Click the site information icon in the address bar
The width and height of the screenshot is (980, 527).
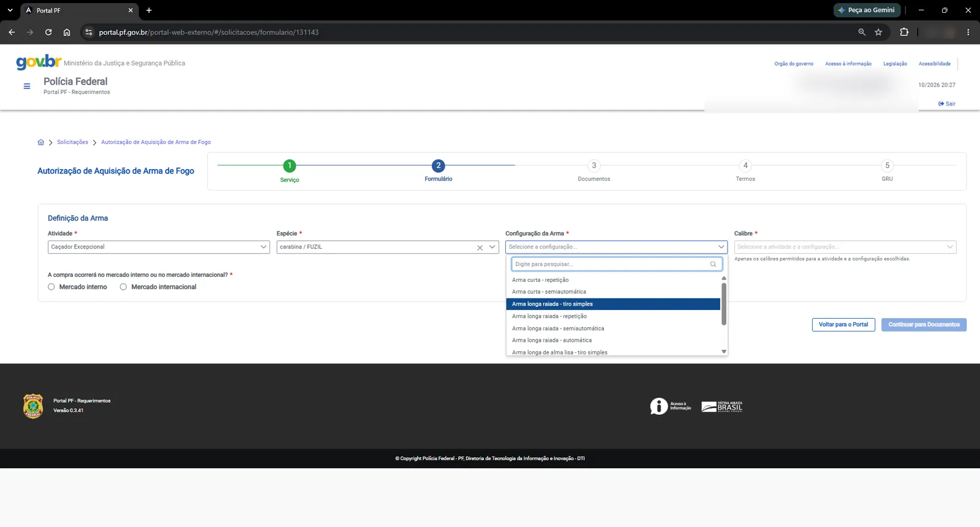[x=89, y=32]
